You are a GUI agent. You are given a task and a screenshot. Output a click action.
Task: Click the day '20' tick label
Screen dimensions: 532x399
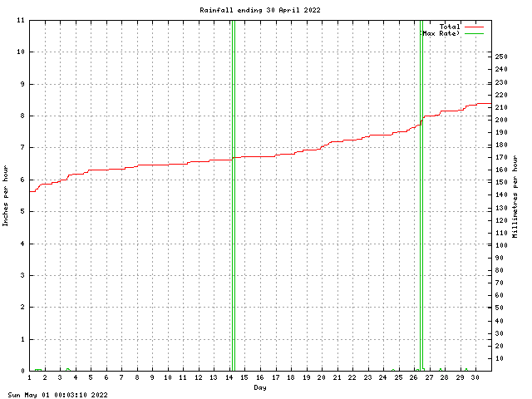(322, 377)
